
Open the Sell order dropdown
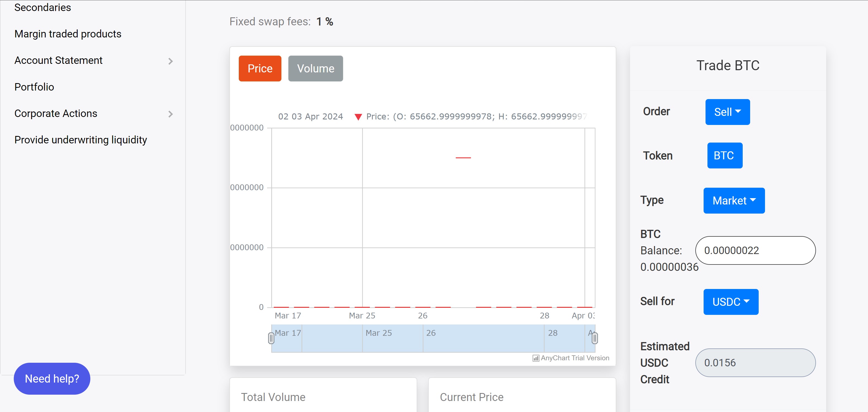click(x=727, y=112)
